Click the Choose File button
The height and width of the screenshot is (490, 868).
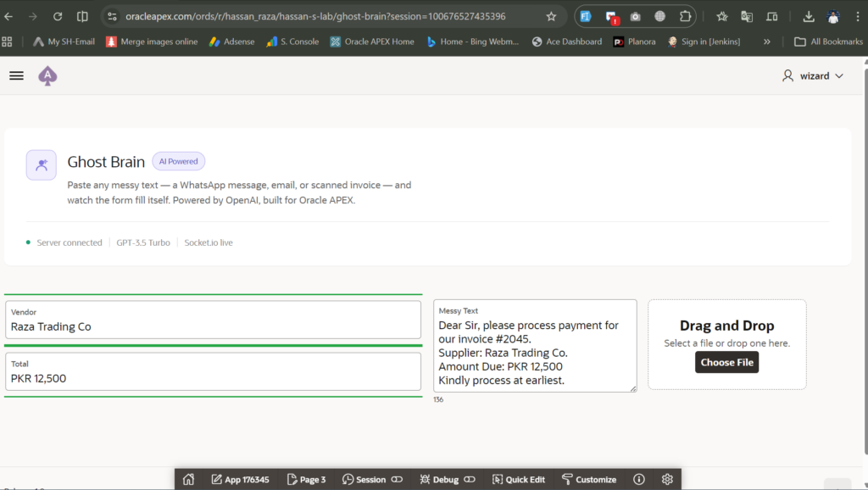point(726,362)
